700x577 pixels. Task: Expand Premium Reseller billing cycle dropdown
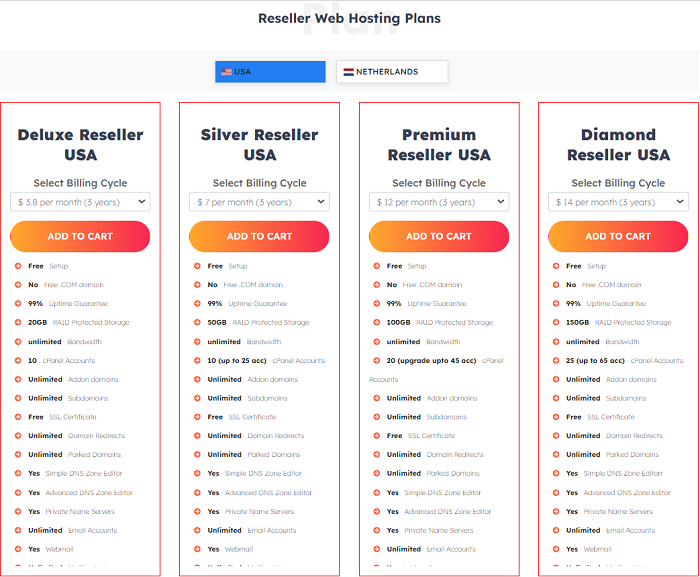439,202
